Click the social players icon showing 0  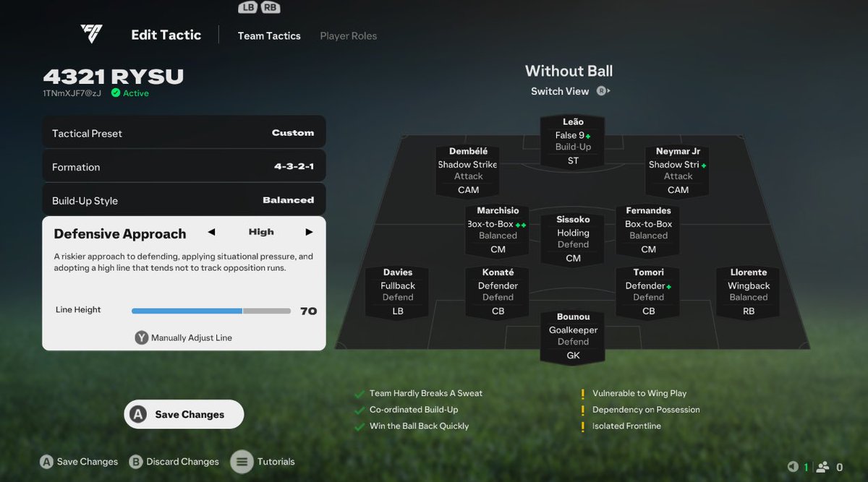pos(825,467)
